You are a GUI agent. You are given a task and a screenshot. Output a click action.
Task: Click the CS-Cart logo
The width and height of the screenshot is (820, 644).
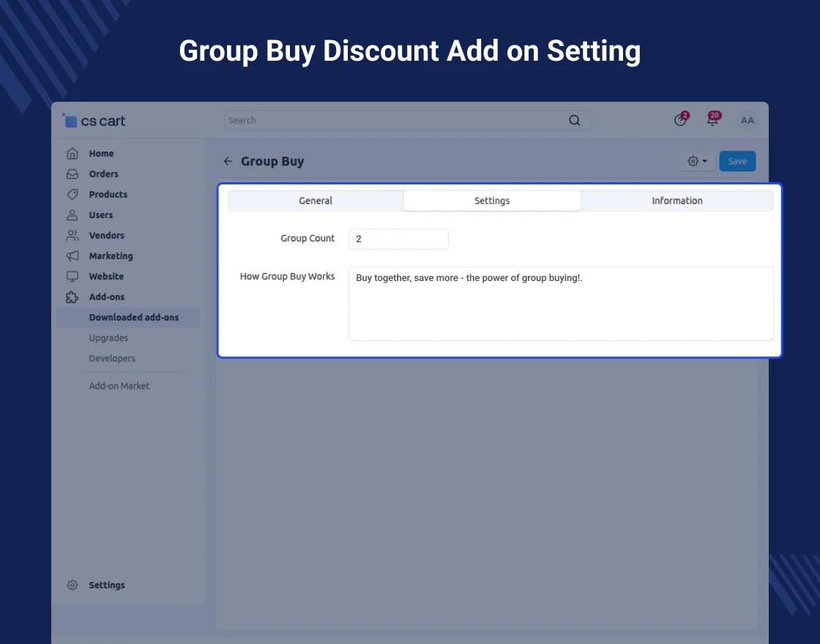94,121
